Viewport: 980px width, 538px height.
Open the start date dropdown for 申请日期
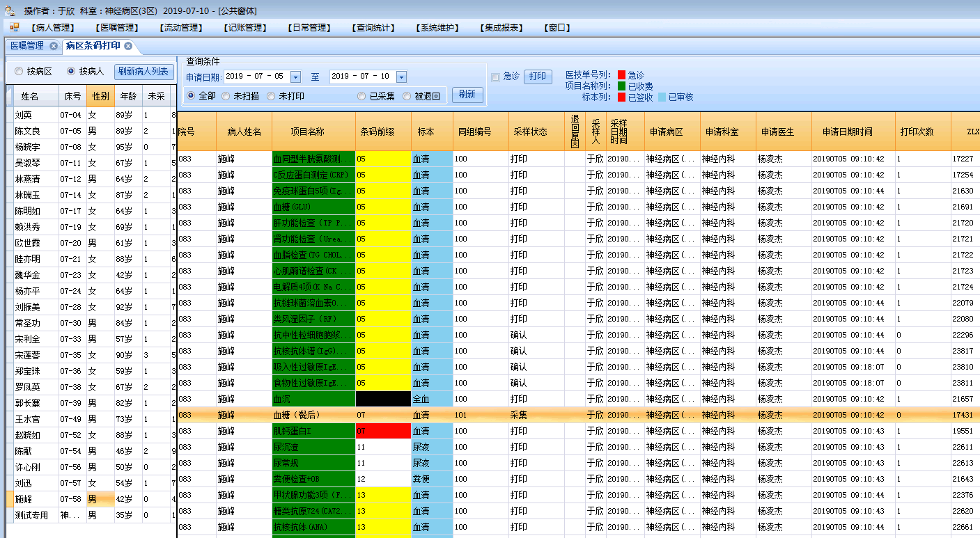click(x=295, y=77)
